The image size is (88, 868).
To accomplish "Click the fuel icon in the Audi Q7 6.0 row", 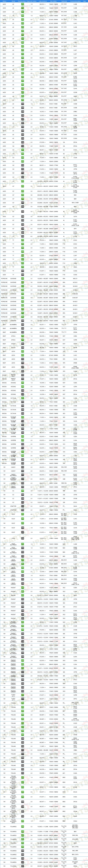I will [23, 236].
